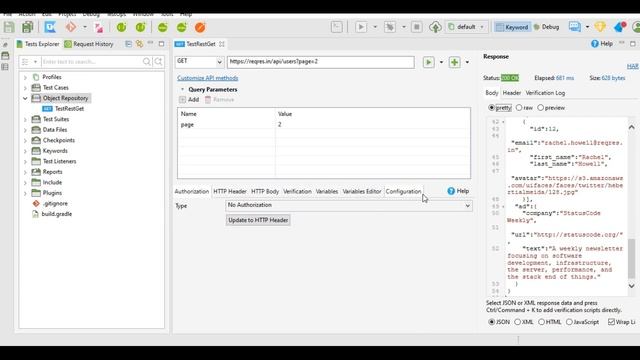Screen dimensions: 640x360
Task: Click the Save All toolbar icon
Action: [x=28, y=27]
